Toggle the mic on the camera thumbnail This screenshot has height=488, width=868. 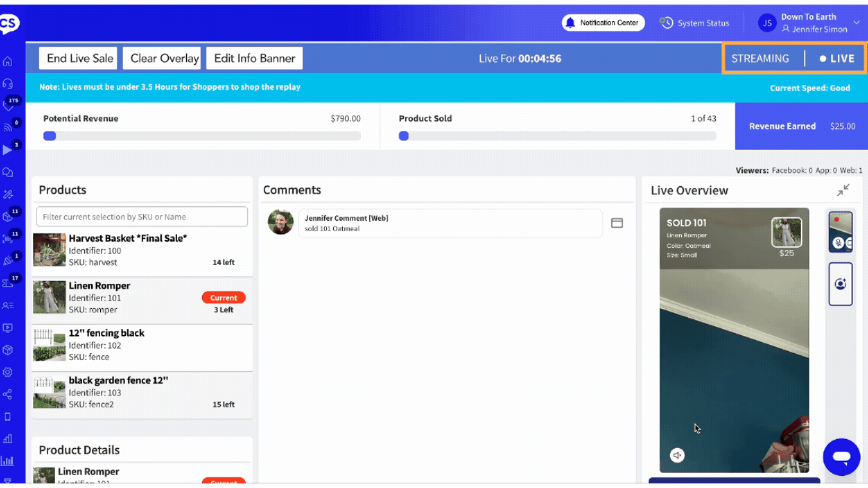point(838,242)
